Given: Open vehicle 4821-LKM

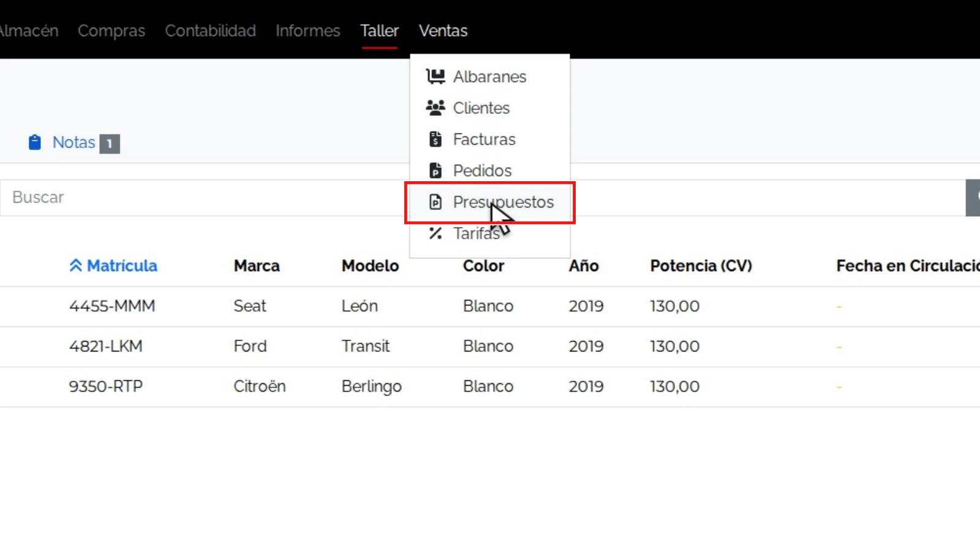Looking at the screenshot, I should click(106, 347).
